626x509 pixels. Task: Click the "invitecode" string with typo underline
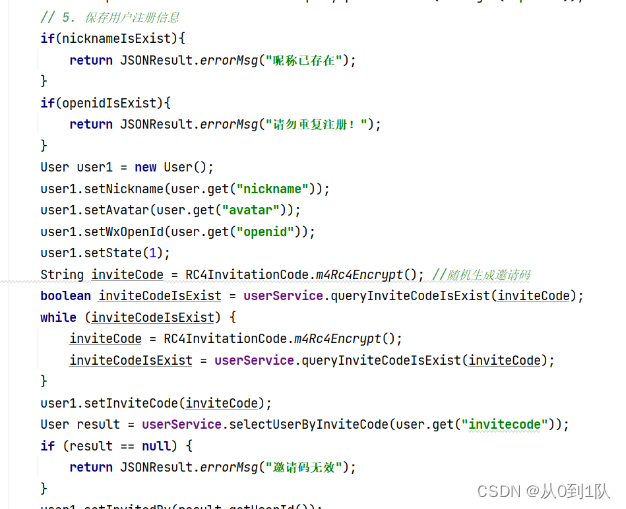(x=504, y=424)
